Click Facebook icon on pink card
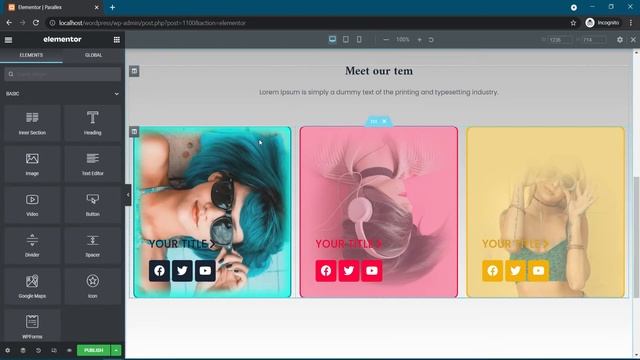 (326, 271)
